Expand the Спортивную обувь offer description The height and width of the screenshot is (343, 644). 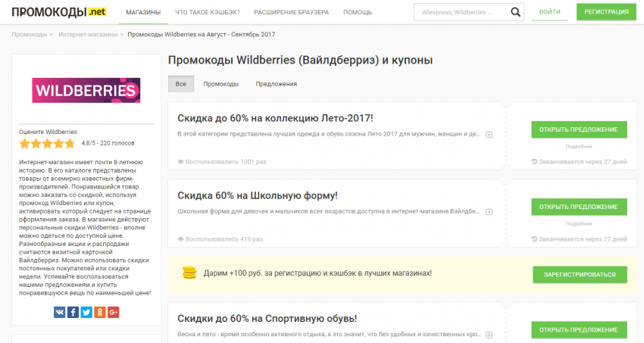point(489,335)
